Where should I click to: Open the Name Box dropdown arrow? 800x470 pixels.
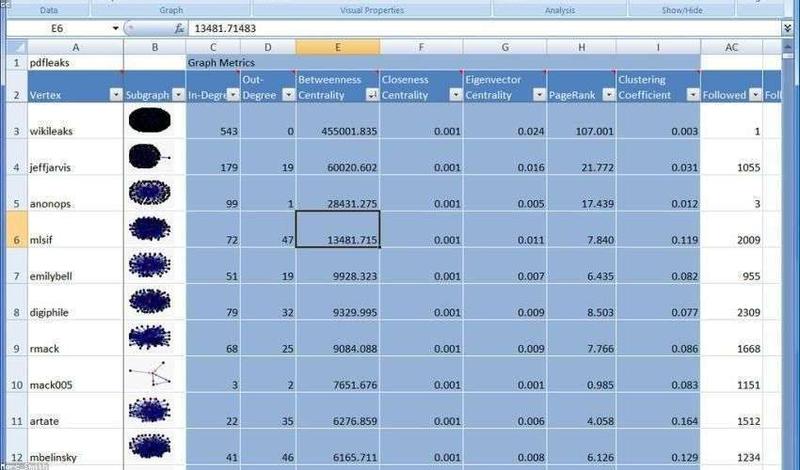pyautogui.click(x=116, y=29)
